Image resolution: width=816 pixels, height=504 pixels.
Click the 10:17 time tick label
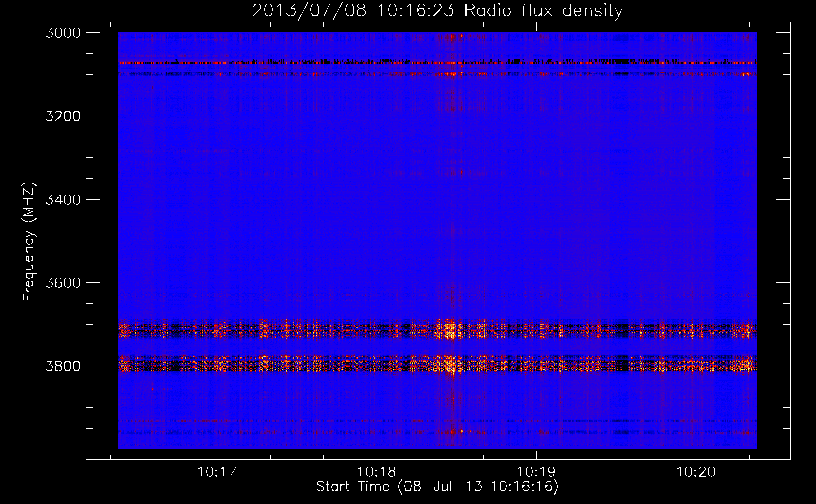[217, 472]
